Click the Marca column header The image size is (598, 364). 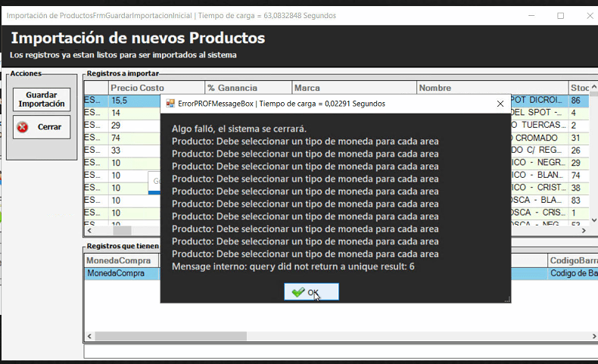(x=353, y=88)
